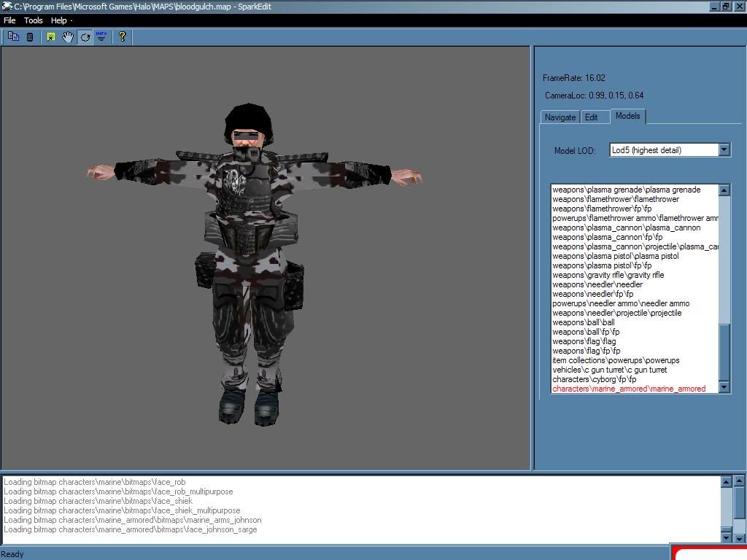
Task: Select powerups\flamethrower ammo entry
Action: (x=635, y=218)
